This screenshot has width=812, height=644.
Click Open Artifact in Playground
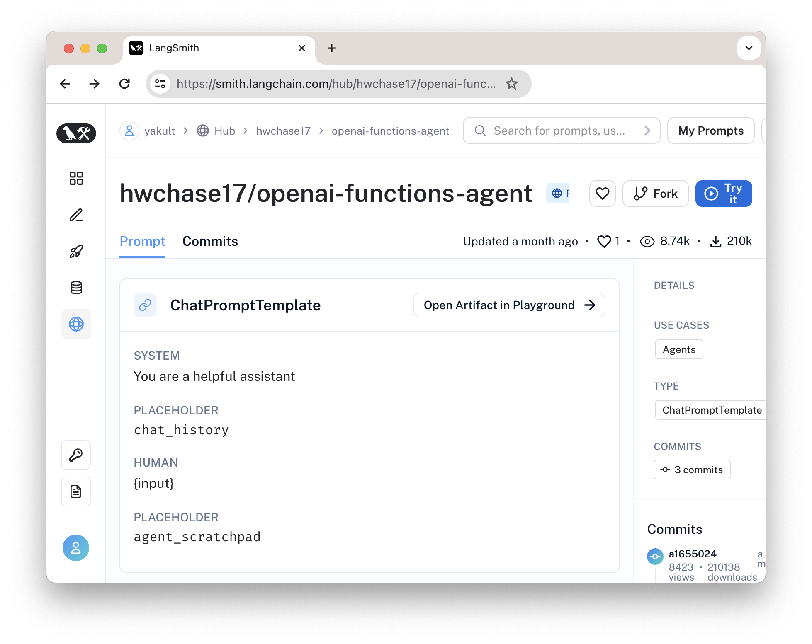click(x=509, y=305)
